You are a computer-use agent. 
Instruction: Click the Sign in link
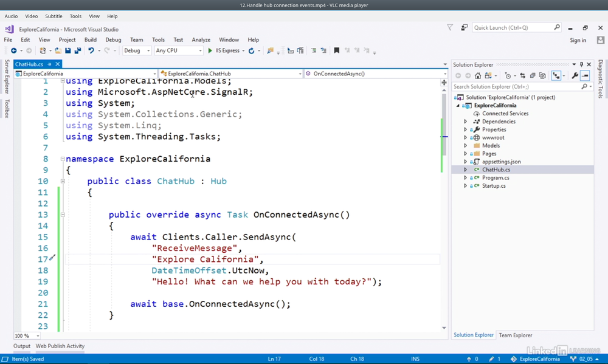(x=578, y=40)
